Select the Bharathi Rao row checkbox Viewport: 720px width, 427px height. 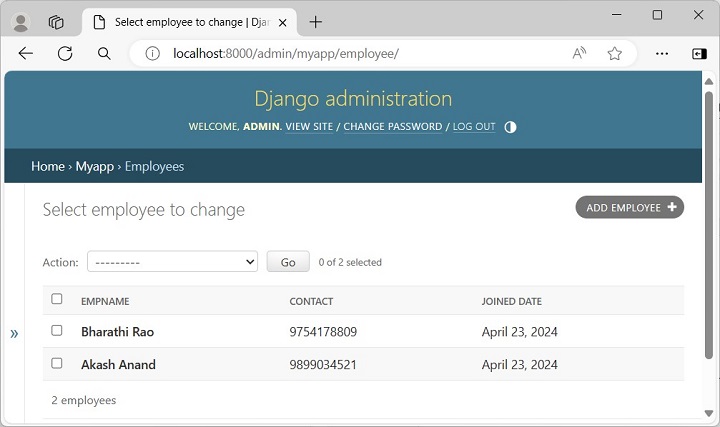click(57, 331)
